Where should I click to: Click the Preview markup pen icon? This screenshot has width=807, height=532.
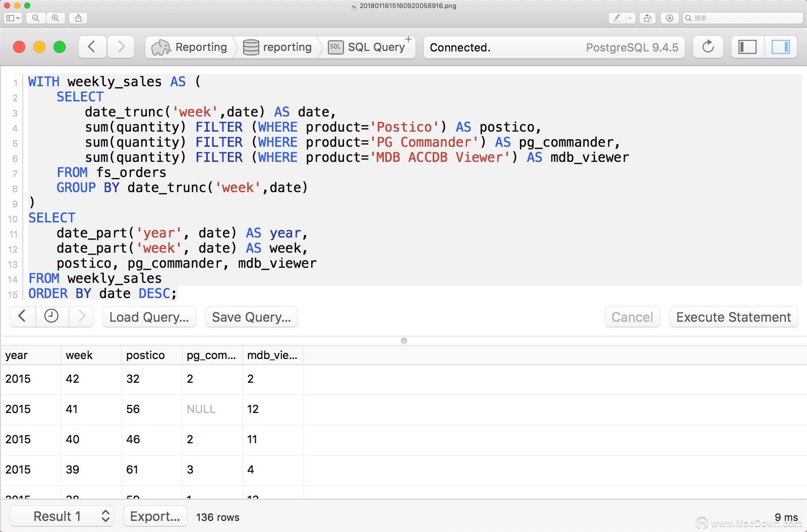pos(617,18)
